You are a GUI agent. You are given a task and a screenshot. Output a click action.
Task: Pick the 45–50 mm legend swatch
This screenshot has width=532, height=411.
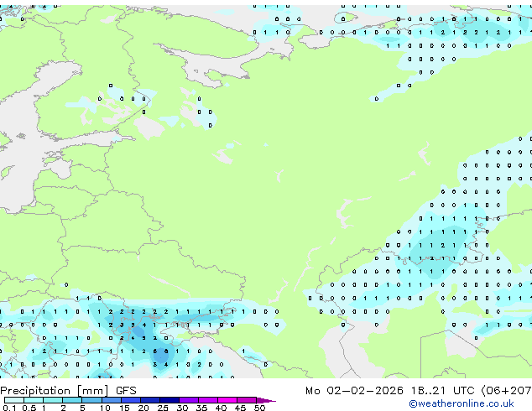[247, 400]
